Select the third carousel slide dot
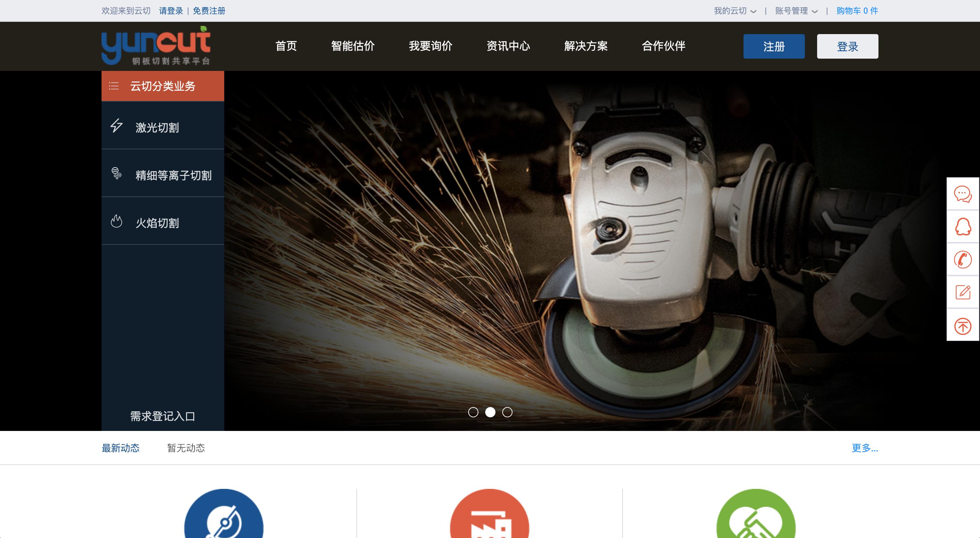Image resolution: width=980 pixels, height=538 pixels. click(507, 412)
